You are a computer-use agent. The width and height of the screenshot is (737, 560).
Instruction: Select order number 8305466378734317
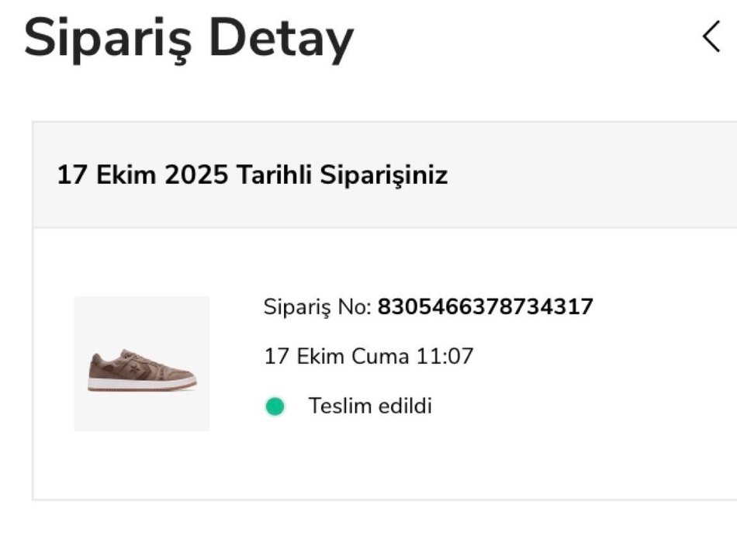pos(485,306)
